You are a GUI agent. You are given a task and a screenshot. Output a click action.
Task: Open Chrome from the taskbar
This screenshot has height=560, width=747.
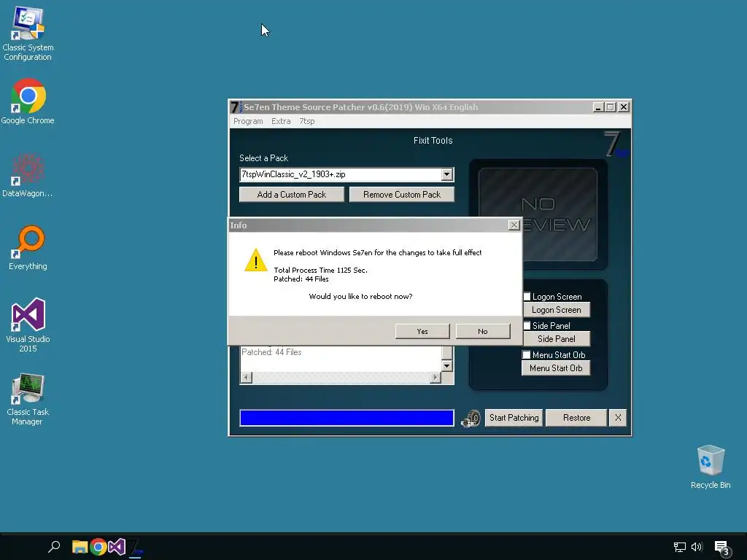point(98,547)
